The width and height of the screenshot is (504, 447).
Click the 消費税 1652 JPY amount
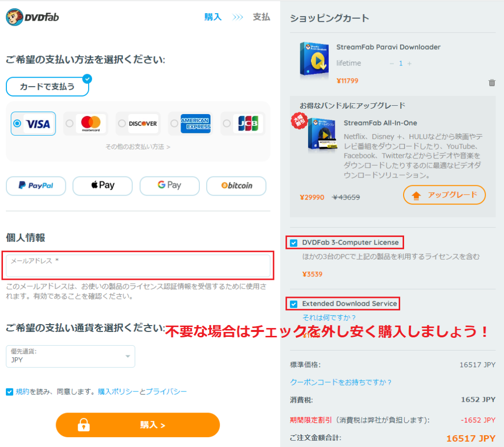click(478, 400)
